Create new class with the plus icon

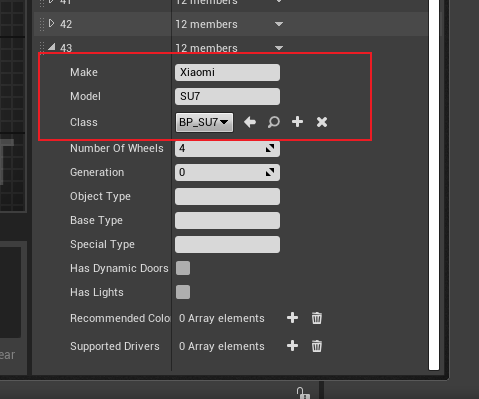point(297,122)
